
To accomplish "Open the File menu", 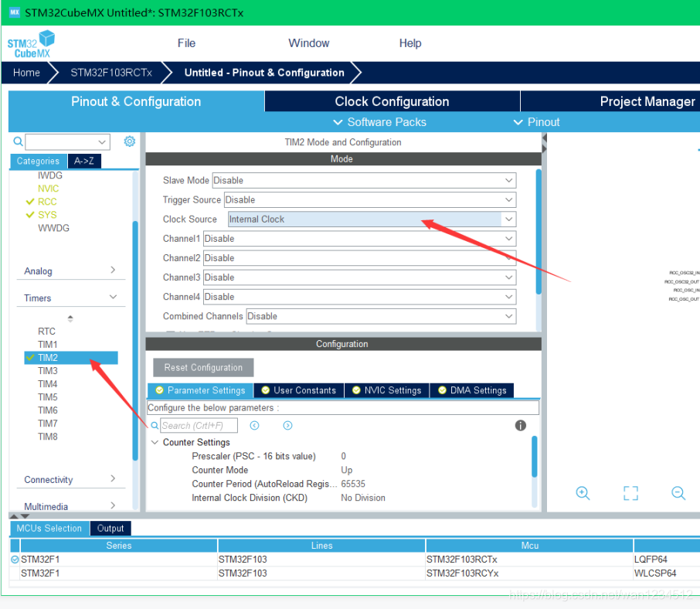I will tap(186, 43).
